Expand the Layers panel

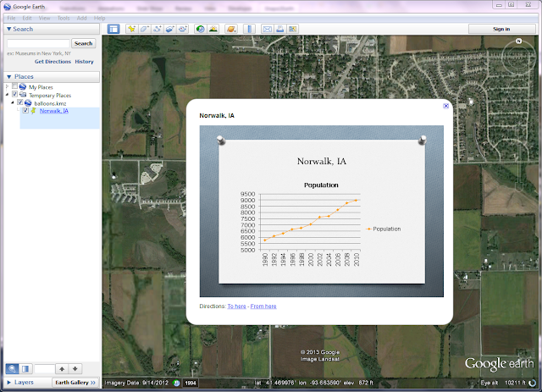pos(9,383)
